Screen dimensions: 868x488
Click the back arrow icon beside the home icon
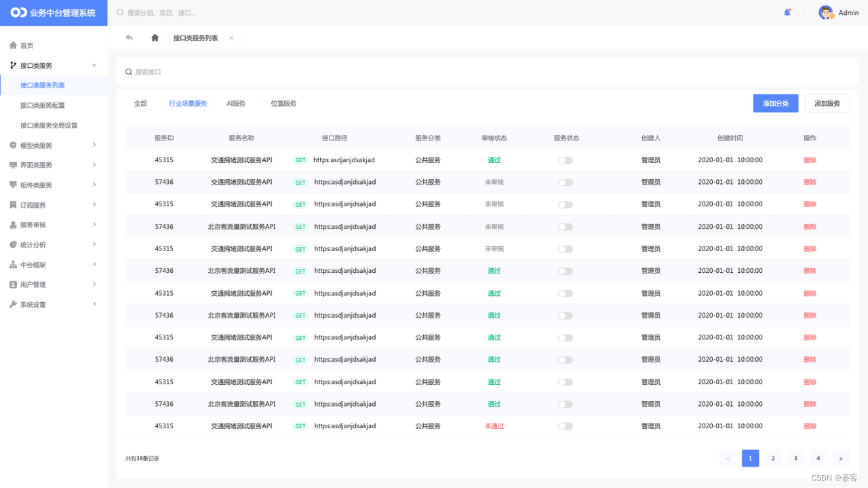[x=130, y=37]
